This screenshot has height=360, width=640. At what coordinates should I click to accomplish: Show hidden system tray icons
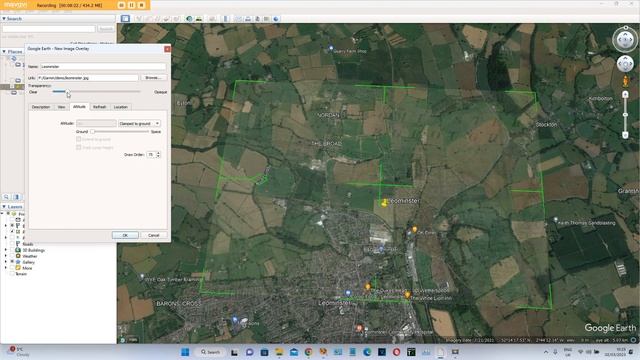tap(546, 352)
